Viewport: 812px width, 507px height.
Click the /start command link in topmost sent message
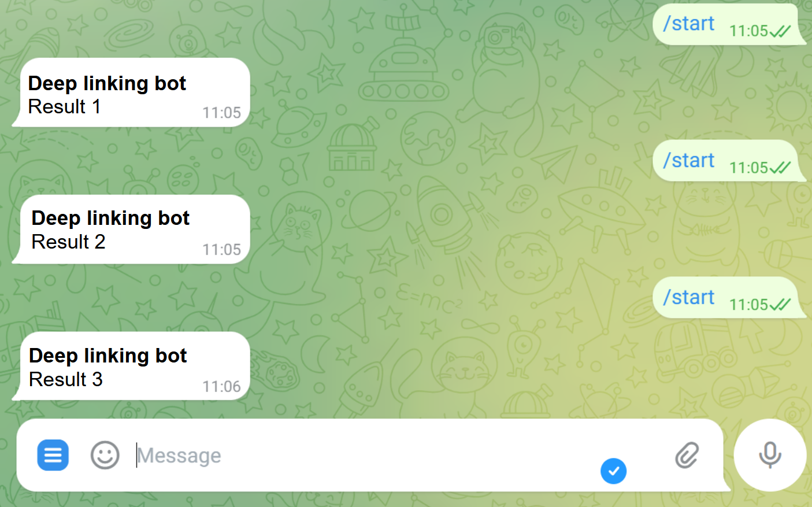(x=688, y=24)
